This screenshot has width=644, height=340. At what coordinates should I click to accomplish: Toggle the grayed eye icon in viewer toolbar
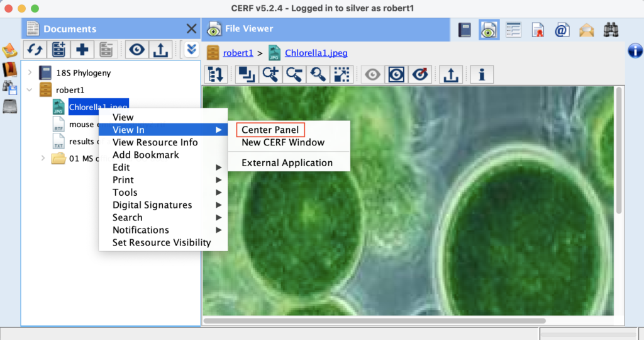(374, 74)
